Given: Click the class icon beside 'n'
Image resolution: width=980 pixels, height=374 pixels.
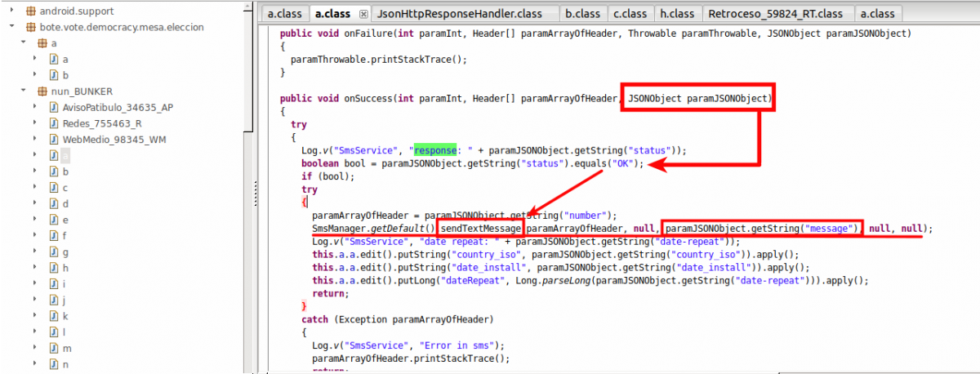Looking at the screenshot, I should (x=54, y=363).
